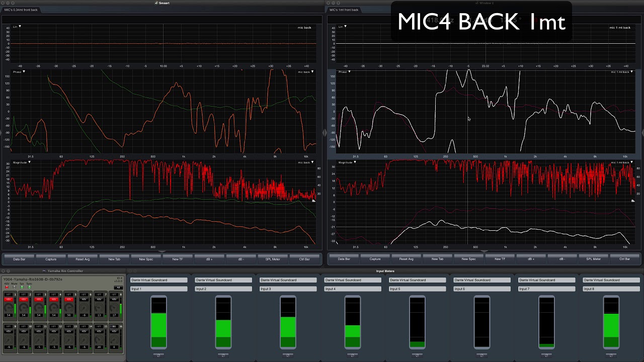Click dB + in right Smaart window
This screenshot has width=644, height=362.
pos(531,259)
